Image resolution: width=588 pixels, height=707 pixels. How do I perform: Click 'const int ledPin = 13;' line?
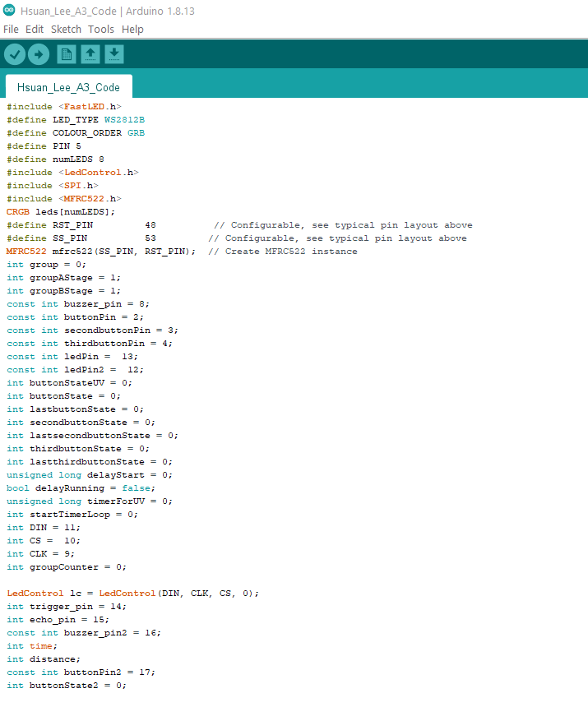click(72, 357)
